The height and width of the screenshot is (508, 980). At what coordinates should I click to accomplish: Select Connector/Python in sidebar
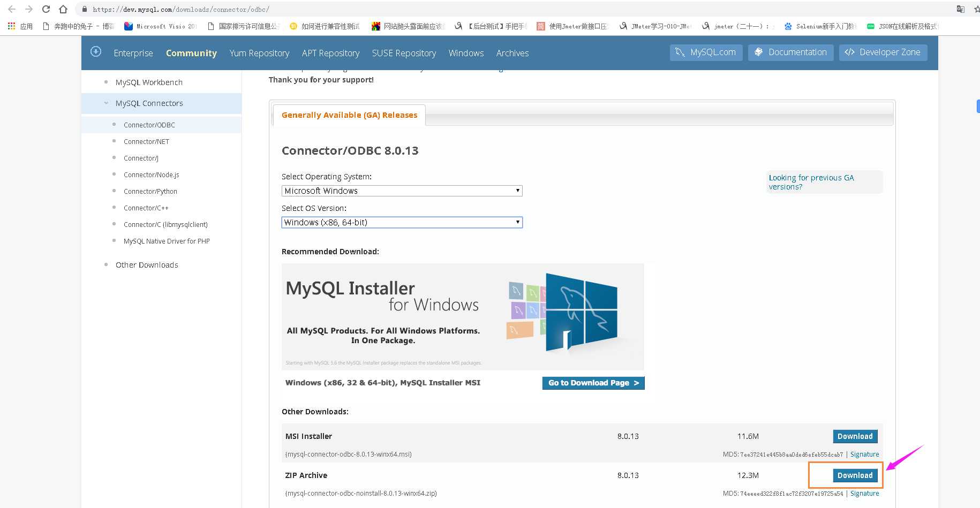pyautogui.click(x=150, y=191)
